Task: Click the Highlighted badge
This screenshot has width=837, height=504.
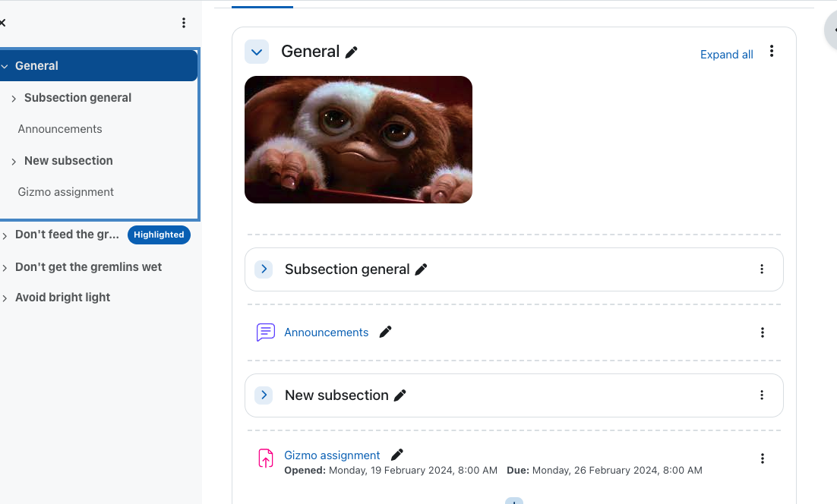Action: click(159, 235)
